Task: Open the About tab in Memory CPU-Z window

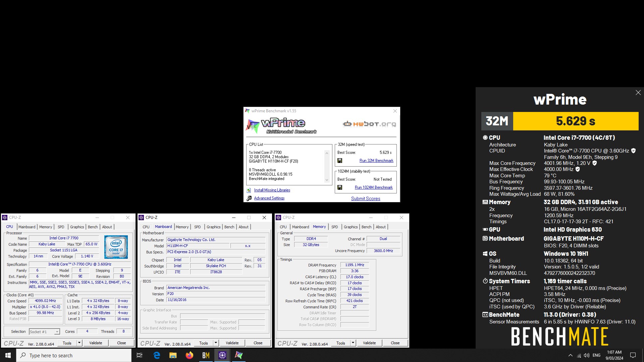Action: click(381, 227)
